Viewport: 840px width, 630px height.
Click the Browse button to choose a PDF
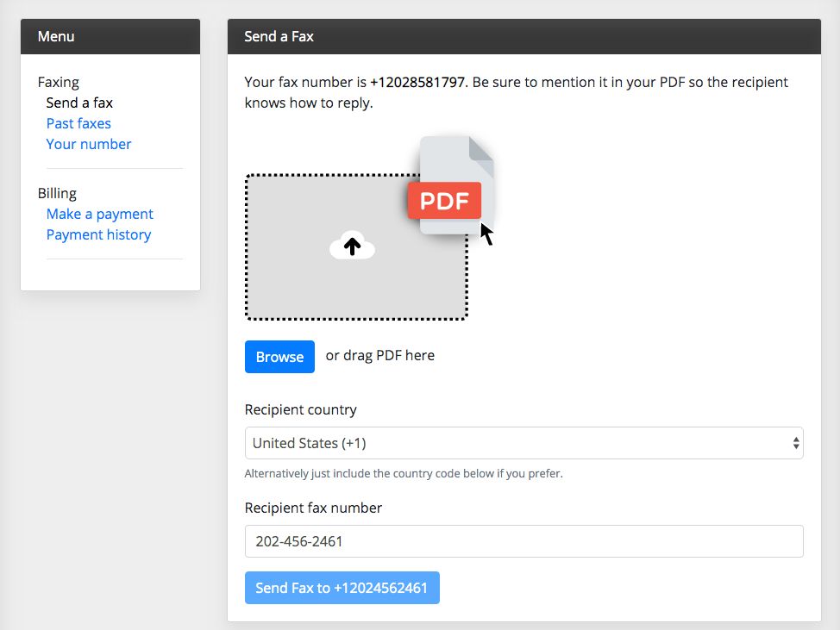pos(279,356)
